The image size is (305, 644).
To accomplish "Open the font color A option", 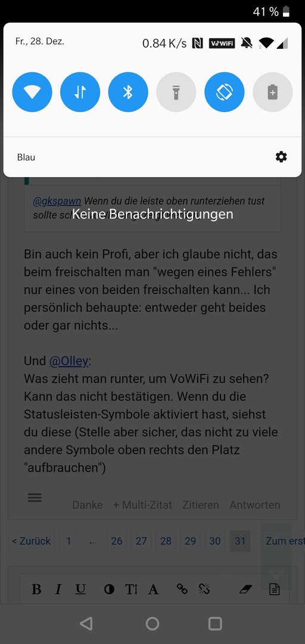I will coord(153,589).
